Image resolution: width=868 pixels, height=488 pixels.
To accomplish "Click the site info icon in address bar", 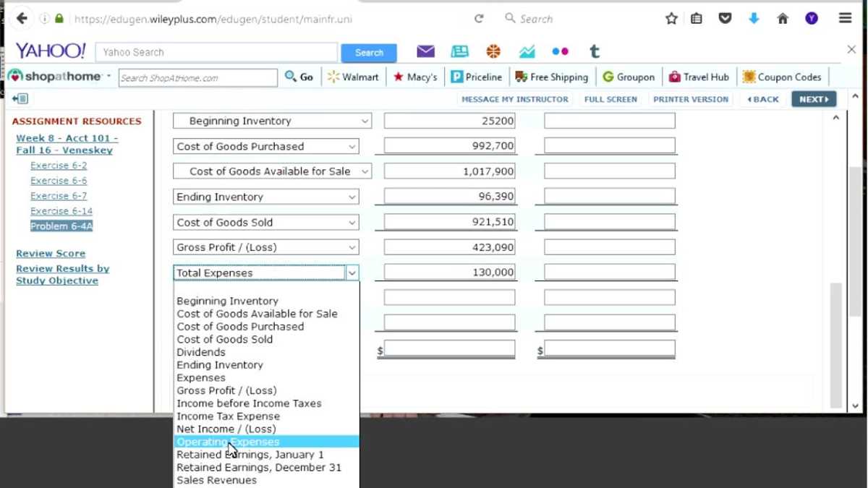I will pyautogui.click(x=45, y=19).
